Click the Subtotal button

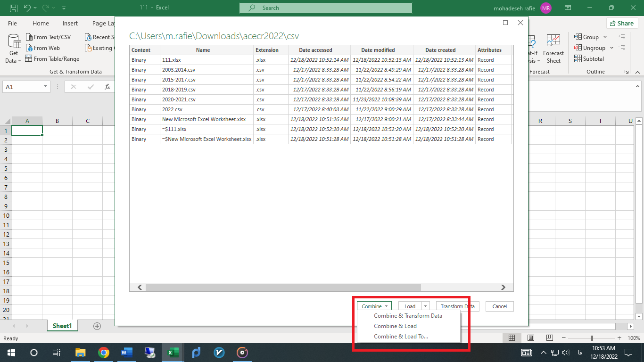click(589, 58)
